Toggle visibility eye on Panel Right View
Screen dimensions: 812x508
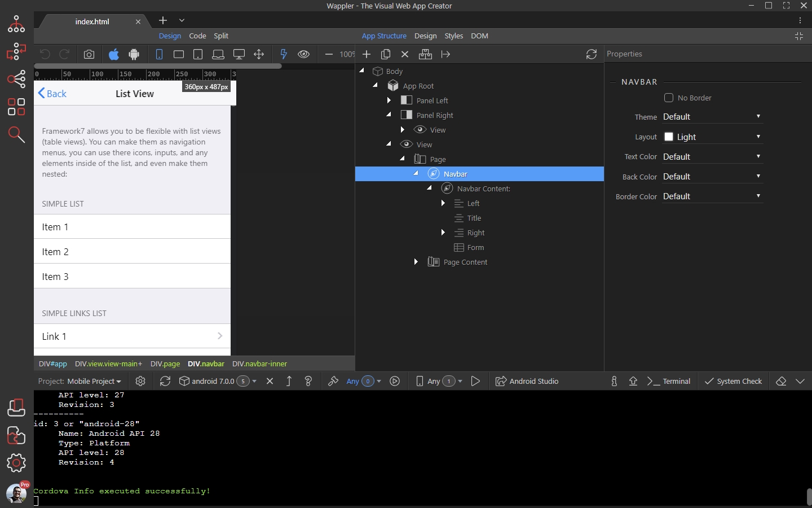pyautogui.click(x=420, y=130)
